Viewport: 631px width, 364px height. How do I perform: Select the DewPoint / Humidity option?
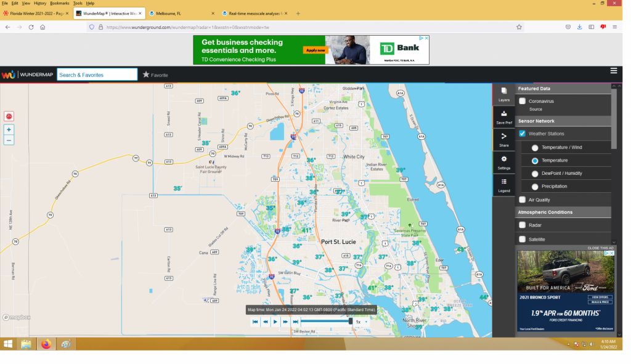tap(535, 174)
